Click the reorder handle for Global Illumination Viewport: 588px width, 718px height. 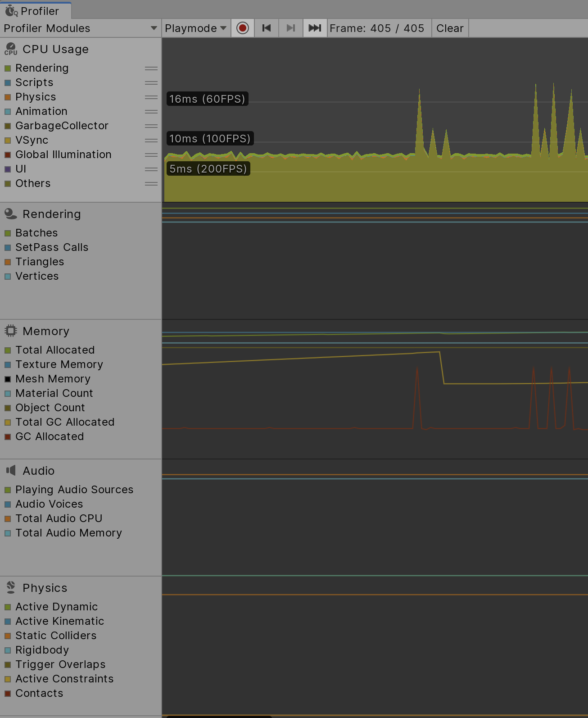coord(151,155)
